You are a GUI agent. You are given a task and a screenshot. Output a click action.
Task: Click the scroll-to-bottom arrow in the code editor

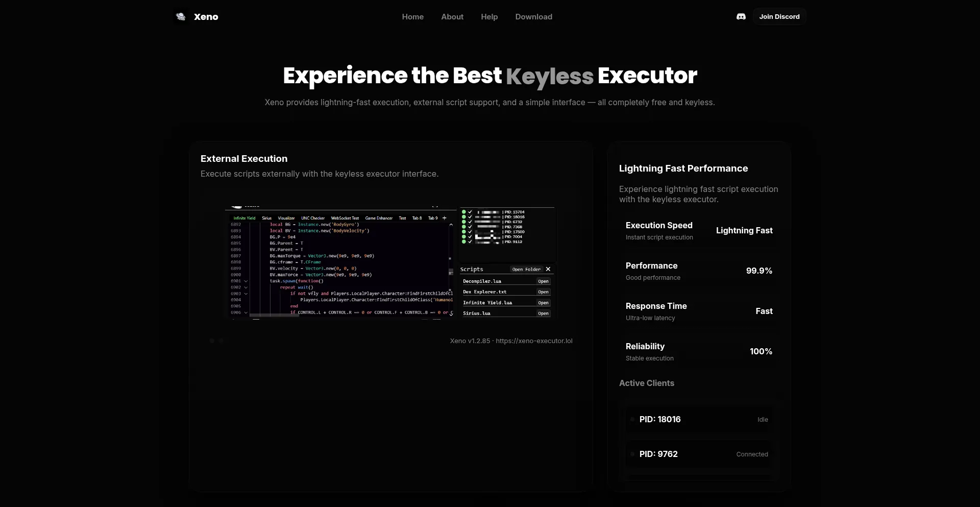(451, 315)
